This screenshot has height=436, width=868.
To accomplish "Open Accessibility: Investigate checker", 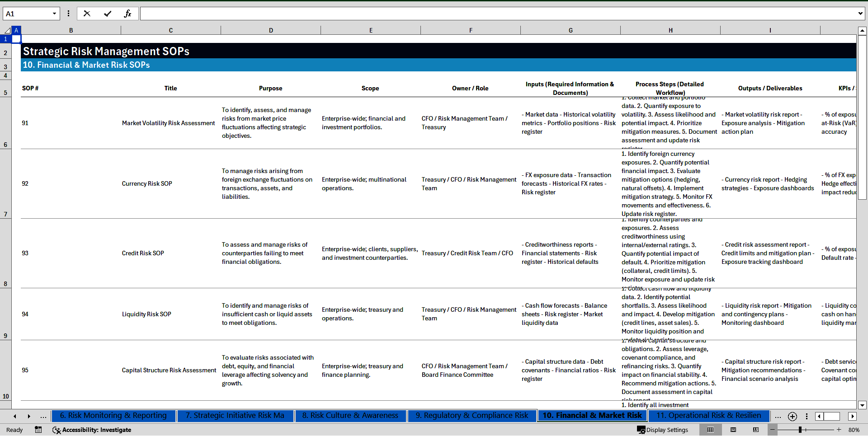I will coord(92,430).
